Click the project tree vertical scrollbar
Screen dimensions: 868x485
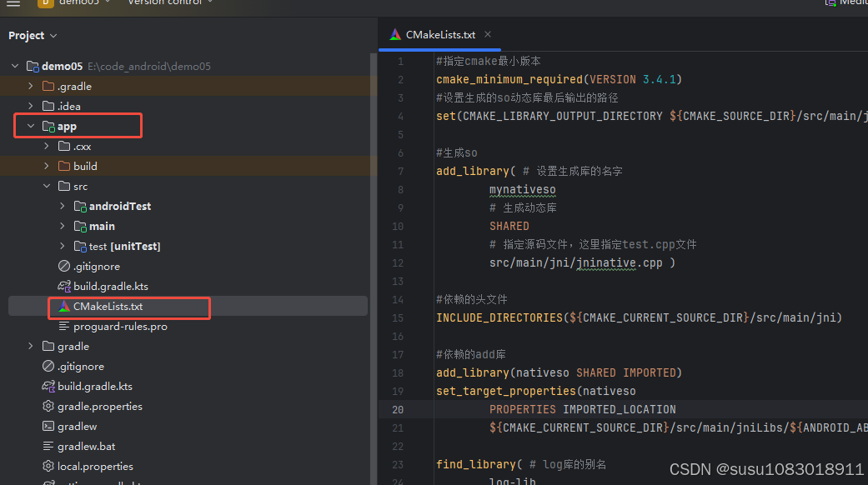coord(373,250)
